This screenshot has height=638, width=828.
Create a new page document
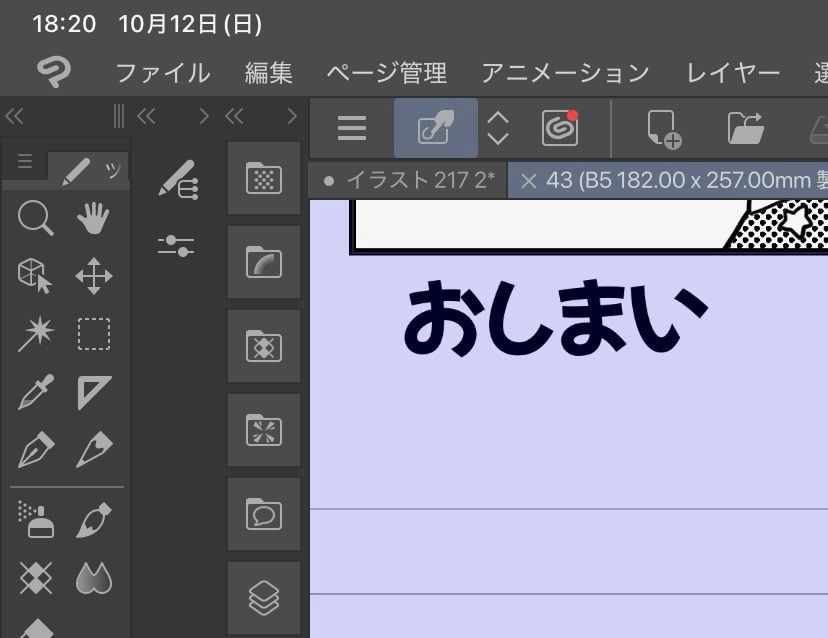pos(664,129)
